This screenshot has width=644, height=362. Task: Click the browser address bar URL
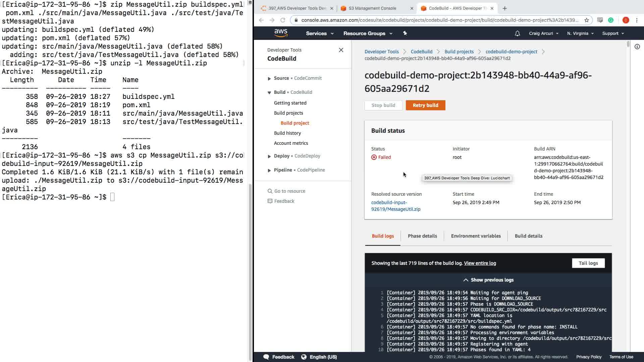tap(439, 20)
